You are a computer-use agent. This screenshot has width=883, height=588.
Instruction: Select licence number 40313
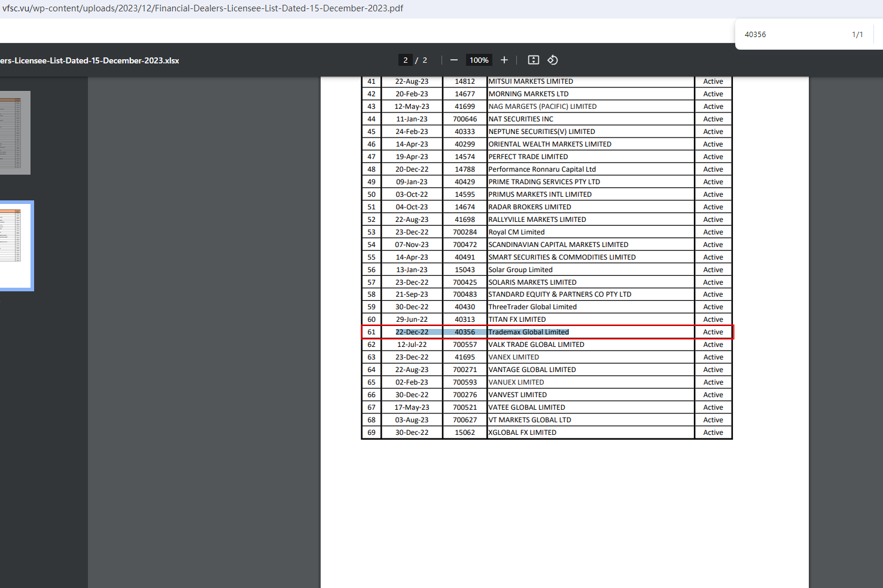[x=465, y=319]
